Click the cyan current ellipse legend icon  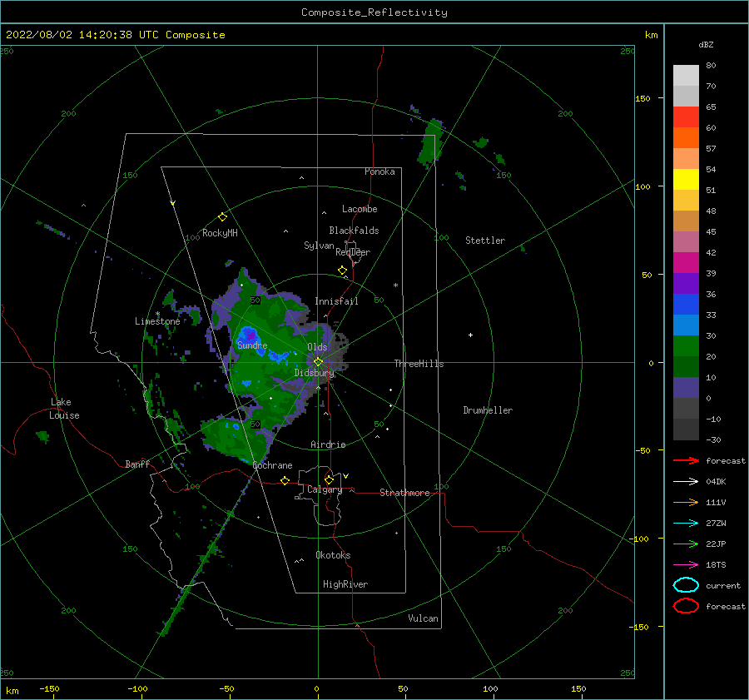click(686, 585)
